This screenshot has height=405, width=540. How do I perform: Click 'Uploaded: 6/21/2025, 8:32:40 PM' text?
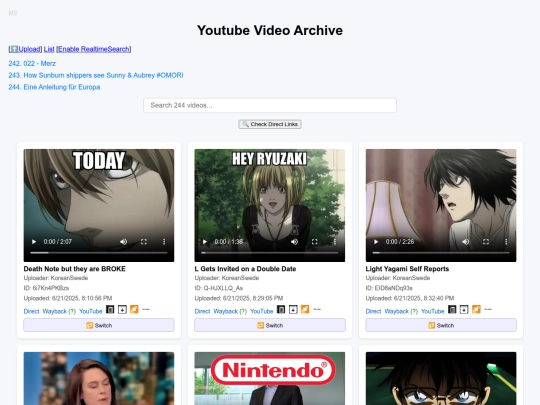410,298
